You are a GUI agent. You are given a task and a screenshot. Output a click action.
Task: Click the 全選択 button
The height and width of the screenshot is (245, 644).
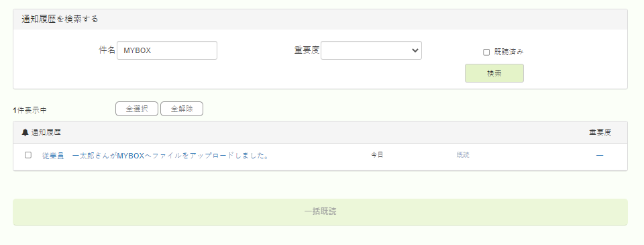pyautogui.click(x=137, y=109)
